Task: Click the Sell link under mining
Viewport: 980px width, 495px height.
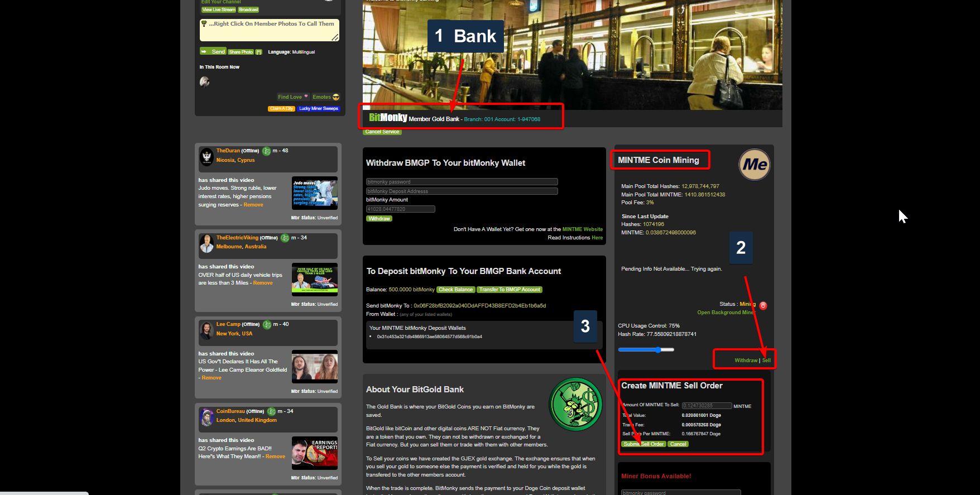Action: point(766,361)
